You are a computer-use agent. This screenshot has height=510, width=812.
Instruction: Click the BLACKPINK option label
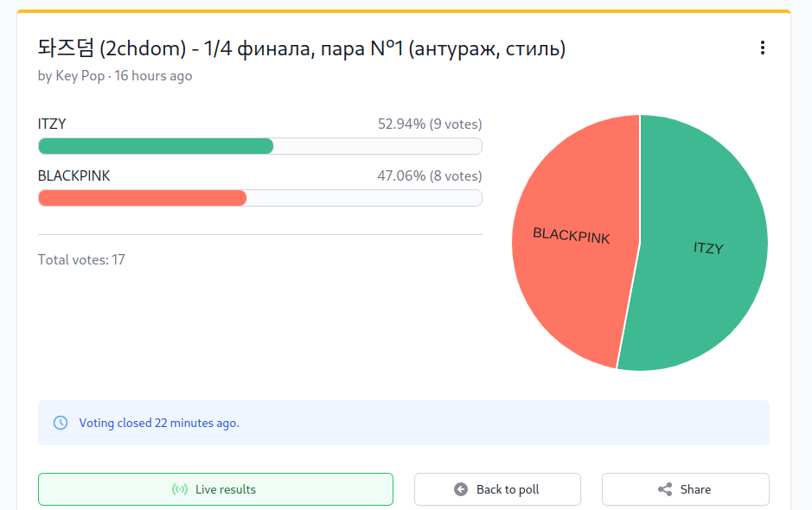click(74, 176)
